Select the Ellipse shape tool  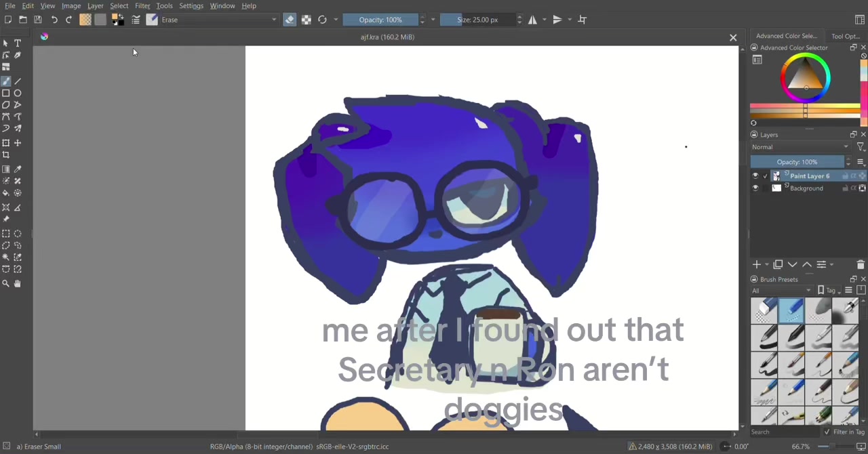[18, 94]
